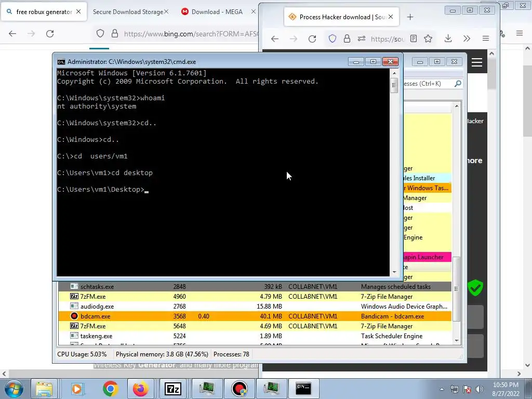Open the Bing window's hamburger menu
The image size is (532, 399).
(x=520, y=33)
